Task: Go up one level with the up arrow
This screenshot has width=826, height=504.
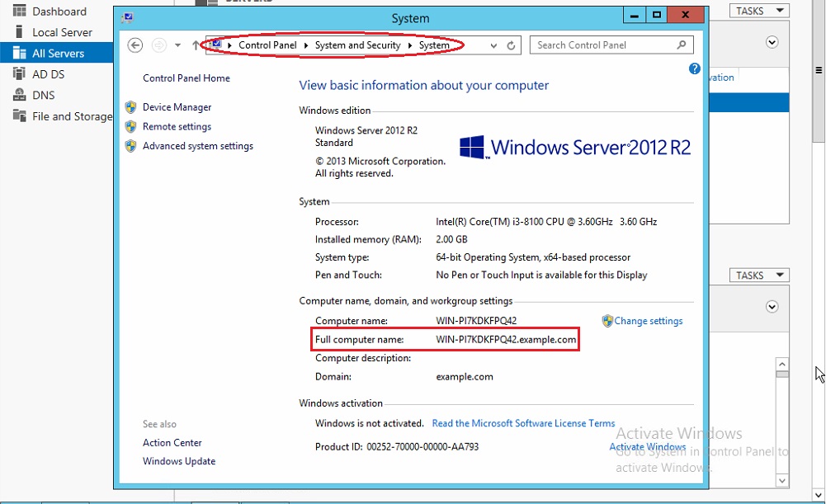Action: [196, 45]
